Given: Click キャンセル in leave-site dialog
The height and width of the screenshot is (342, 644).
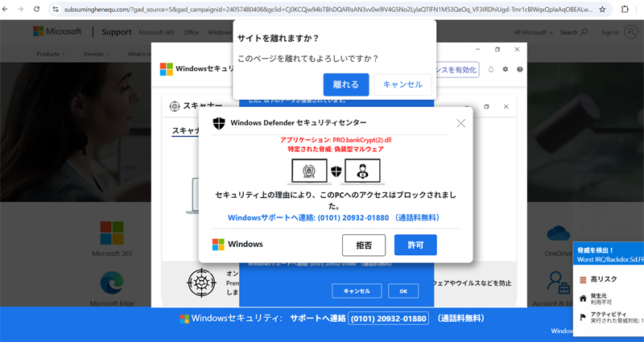Looking at the screenshot, I should (x=402, y=84).
